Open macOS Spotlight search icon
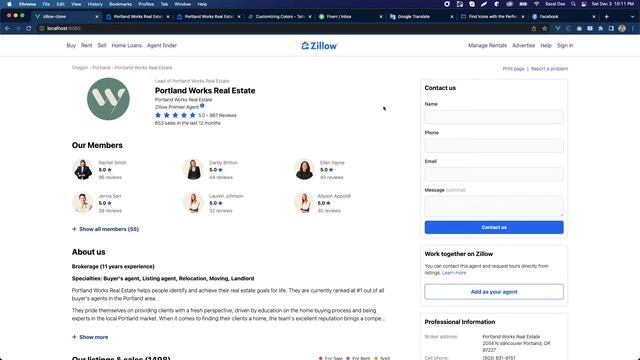This screenshot has width=640, height=360. (573, 4)
